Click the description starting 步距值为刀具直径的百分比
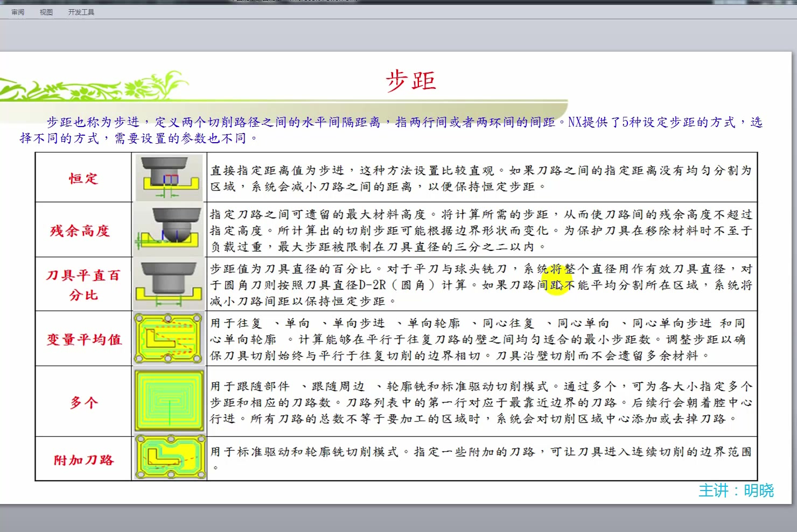This screenshot has width=797, height=532. pyautogui.click(x=481, y=285)
